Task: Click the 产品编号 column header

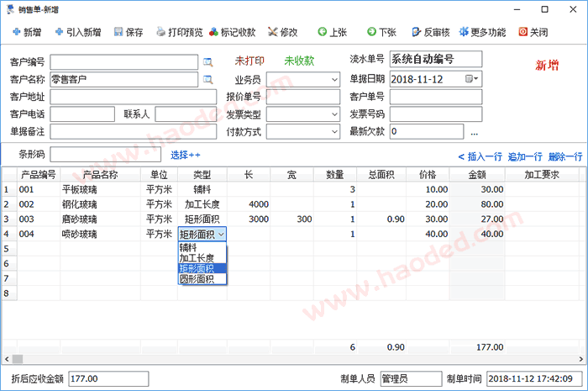Action: [39, 175]
